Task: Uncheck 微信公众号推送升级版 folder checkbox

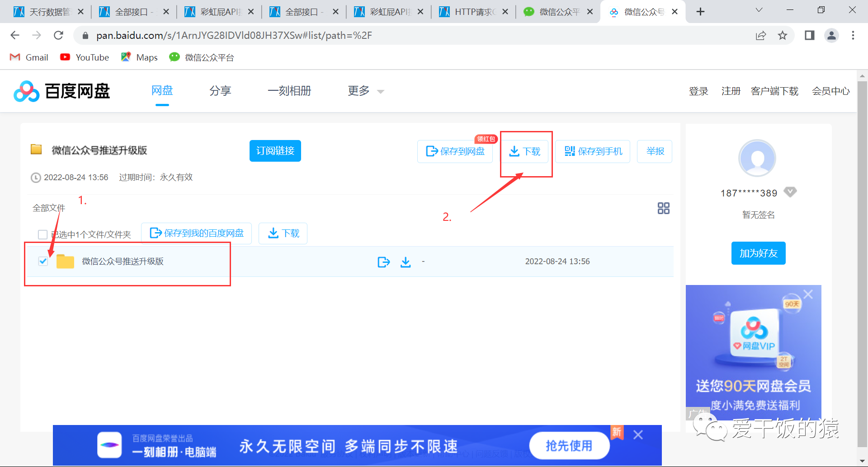Action: pyautogui.click(x=43, y=261)
